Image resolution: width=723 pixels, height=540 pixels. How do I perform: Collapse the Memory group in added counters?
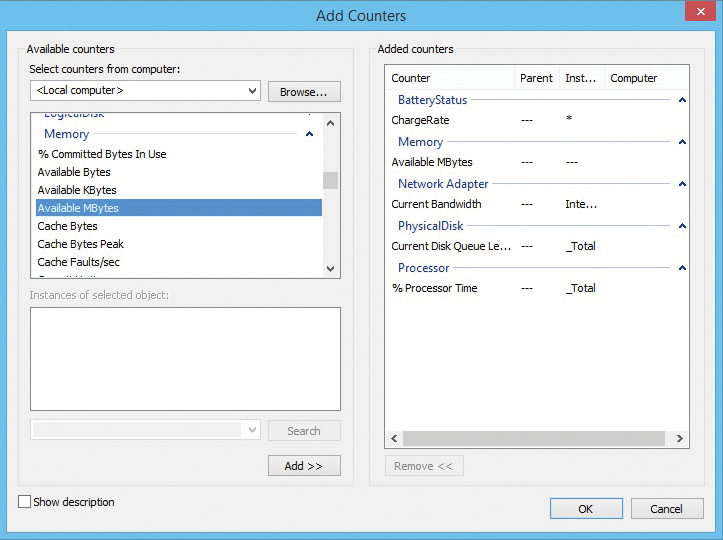click(682, 142)
